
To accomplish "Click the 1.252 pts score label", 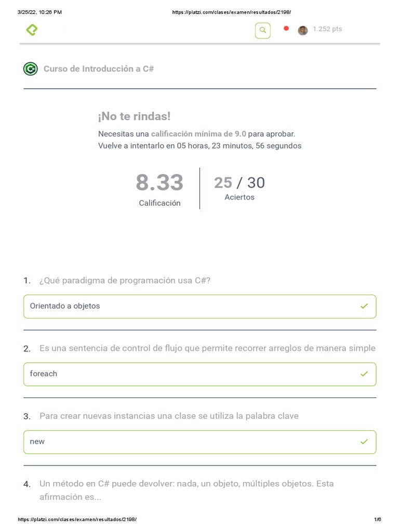I will coord(327,29).
